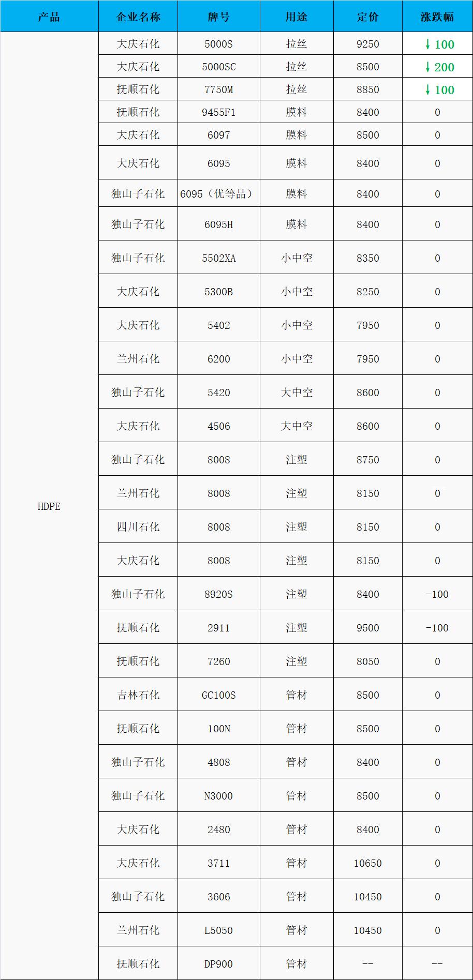Click the 9455F1 grade cell
The image size is (473, 980).
click(x=218, y=112)
